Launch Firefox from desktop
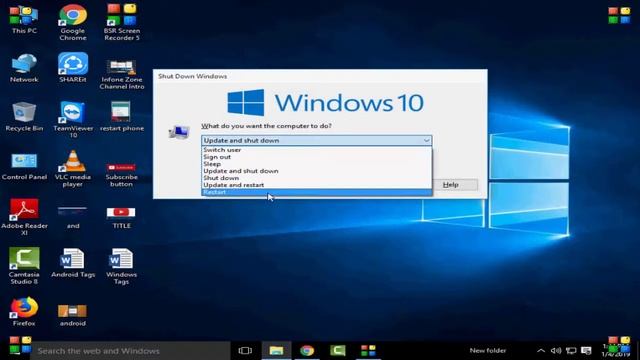 (x=24, y=312)
